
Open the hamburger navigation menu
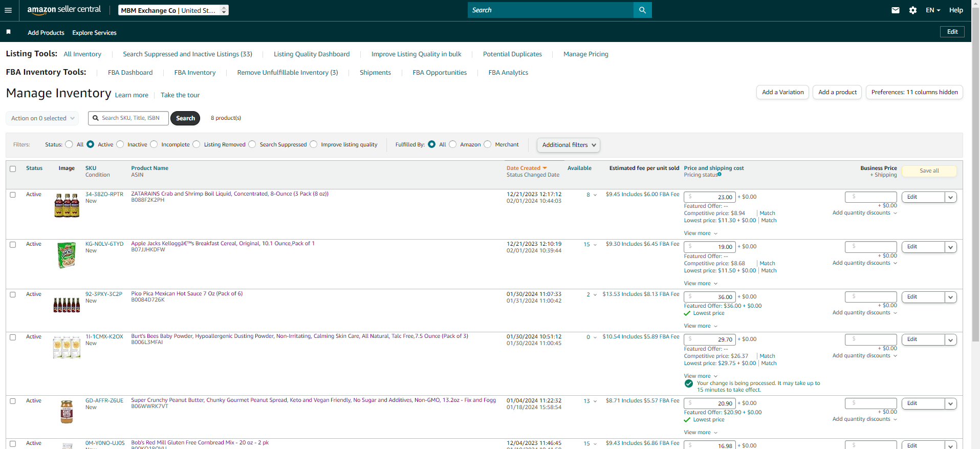coord(8,10)
